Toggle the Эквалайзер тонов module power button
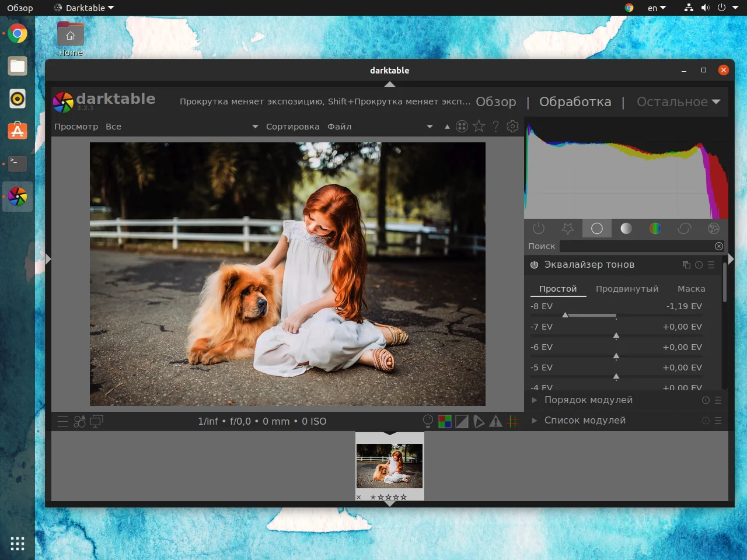 (x=534, y=265)
